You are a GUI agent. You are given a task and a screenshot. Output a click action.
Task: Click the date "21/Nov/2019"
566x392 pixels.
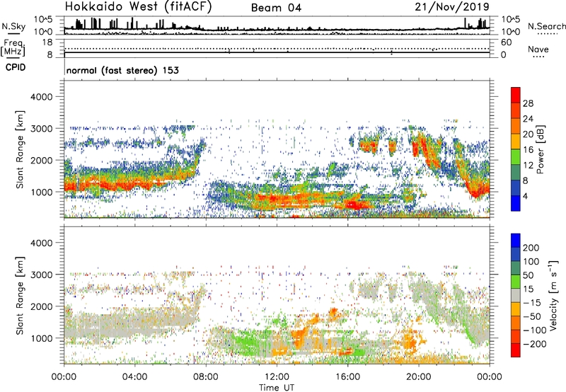[x=452, y=6]
